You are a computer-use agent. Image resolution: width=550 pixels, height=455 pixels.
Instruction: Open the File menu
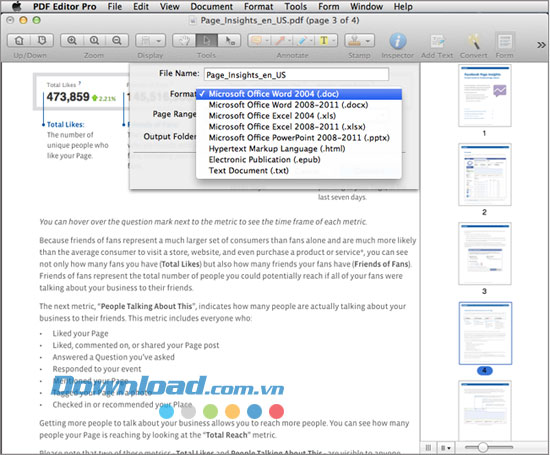[115, 6]
